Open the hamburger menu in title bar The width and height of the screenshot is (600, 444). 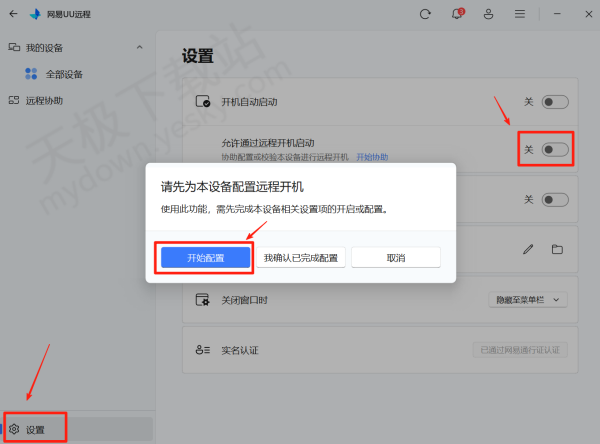[520, 14]
